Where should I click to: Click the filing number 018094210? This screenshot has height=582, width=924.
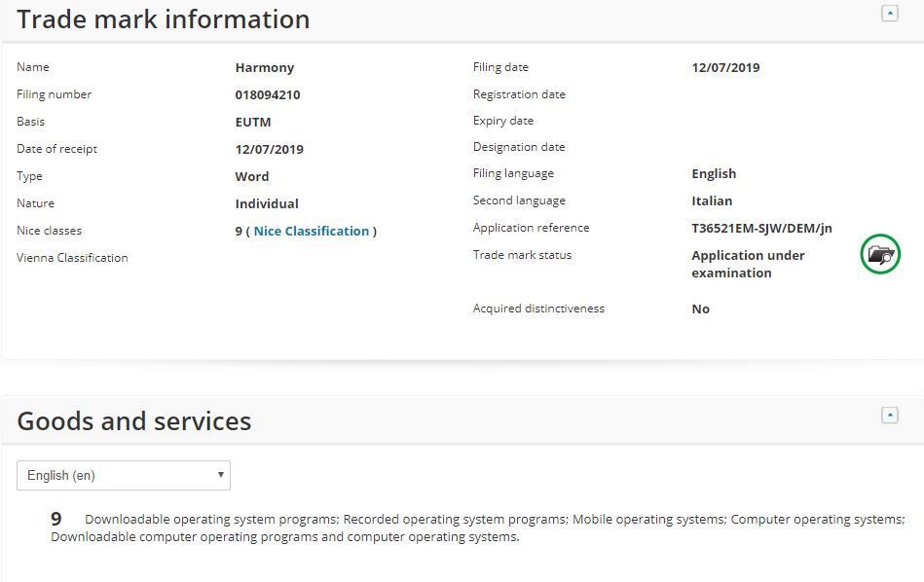268,94
